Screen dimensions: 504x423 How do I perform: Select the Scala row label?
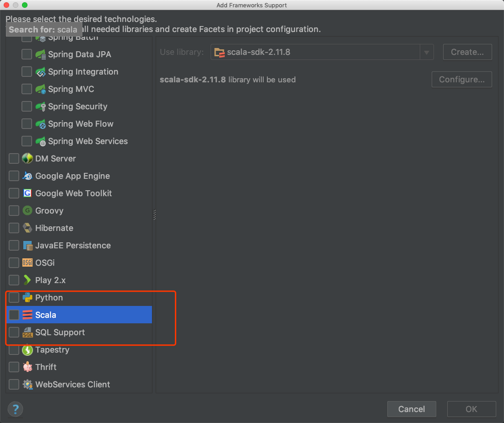click(x=46, y=315)
